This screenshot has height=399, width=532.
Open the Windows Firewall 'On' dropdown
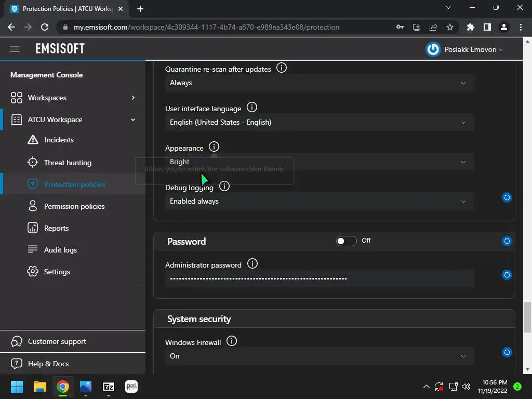point(320,356)
